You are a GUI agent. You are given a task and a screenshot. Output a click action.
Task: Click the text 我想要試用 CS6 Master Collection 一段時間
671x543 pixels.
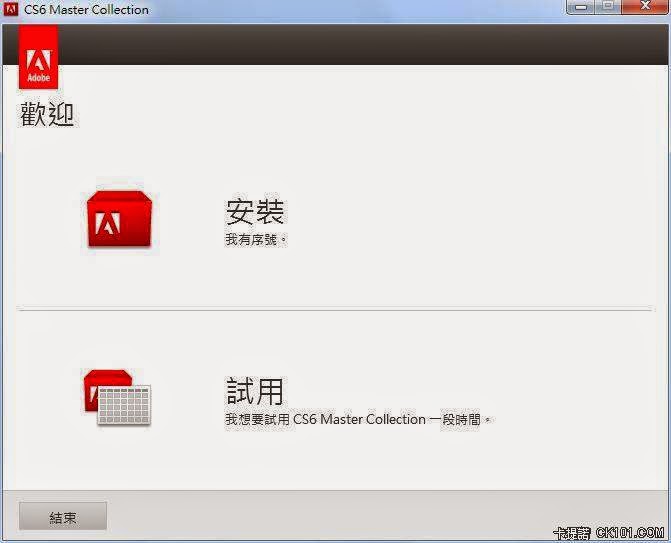358,419
